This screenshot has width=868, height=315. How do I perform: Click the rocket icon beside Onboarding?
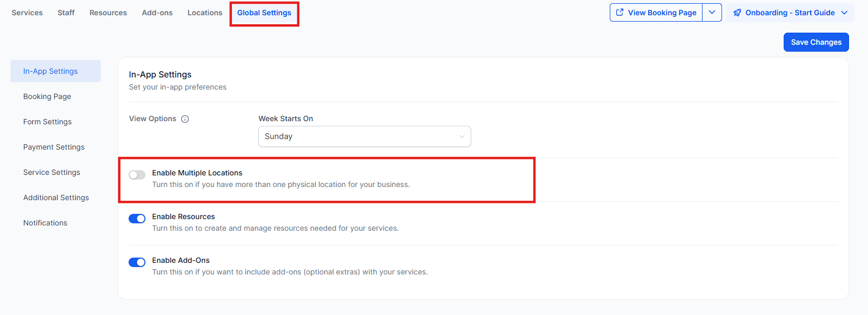737,13
